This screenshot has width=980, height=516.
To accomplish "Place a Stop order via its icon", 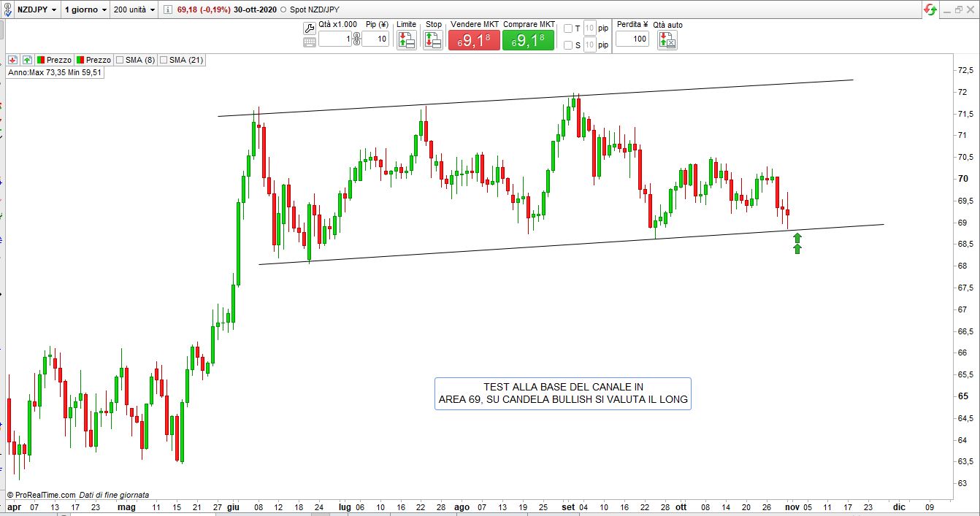I will point(432,40).
